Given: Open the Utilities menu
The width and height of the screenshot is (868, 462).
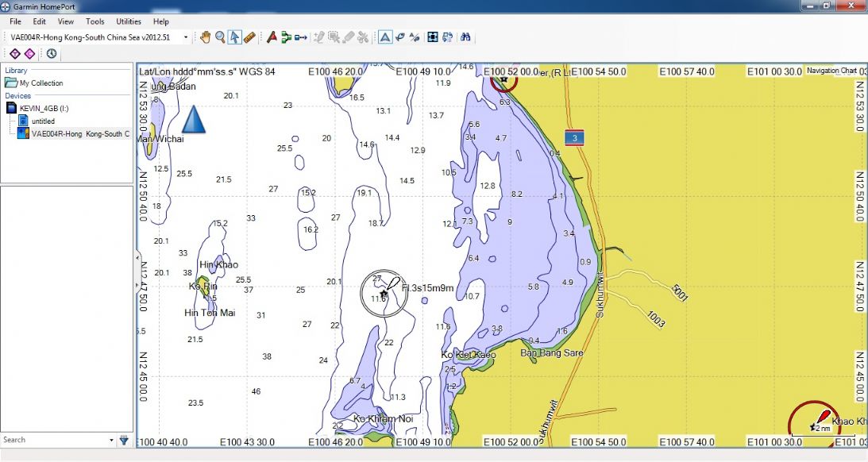Looking at the screenshot, I should (129, 21).
